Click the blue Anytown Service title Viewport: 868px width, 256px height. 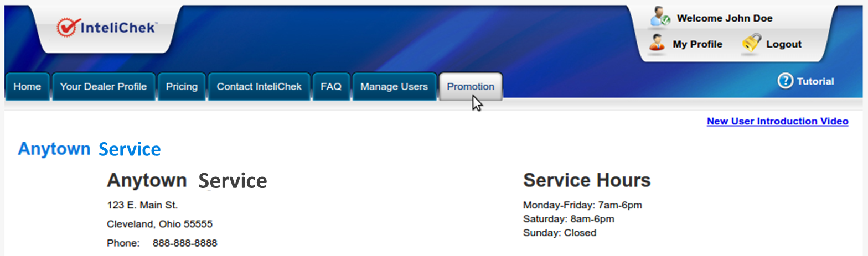90,149
